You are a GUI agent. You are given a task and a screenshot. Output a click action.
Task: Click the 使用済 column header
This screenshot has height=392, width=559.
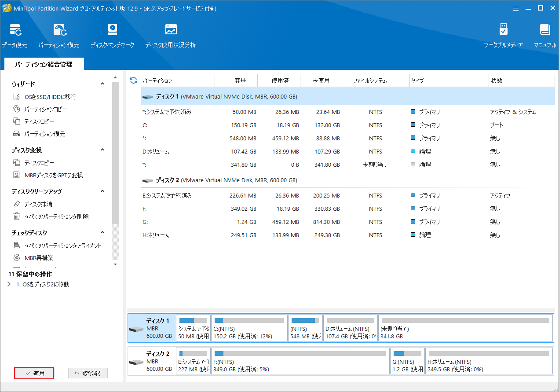coord(279,81)
